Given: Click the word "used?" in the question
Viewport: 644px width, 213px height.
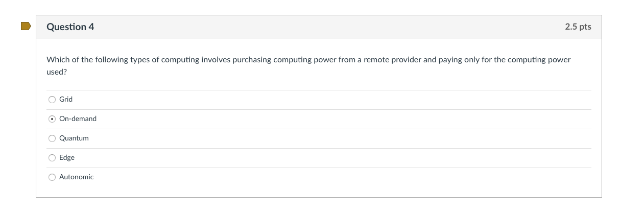Looking at the screenshot, I should 57,73.
